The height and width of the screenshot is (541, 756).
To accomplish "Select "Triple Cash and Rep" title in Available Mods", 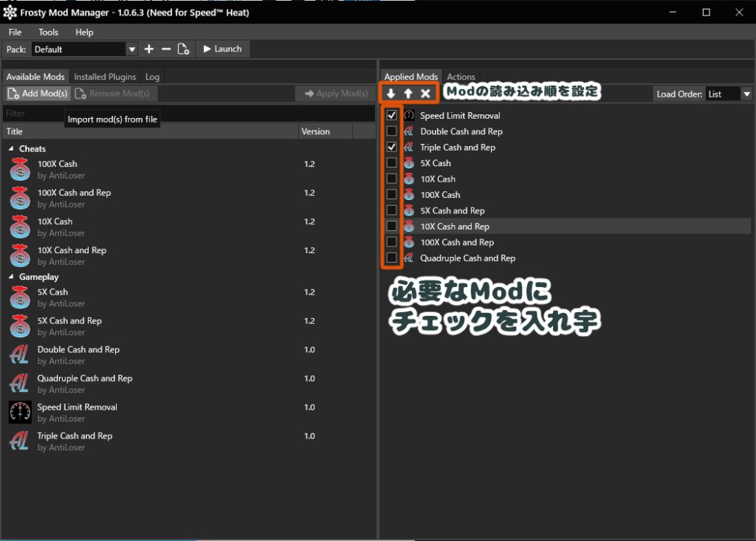I will (x=75, y=436).
